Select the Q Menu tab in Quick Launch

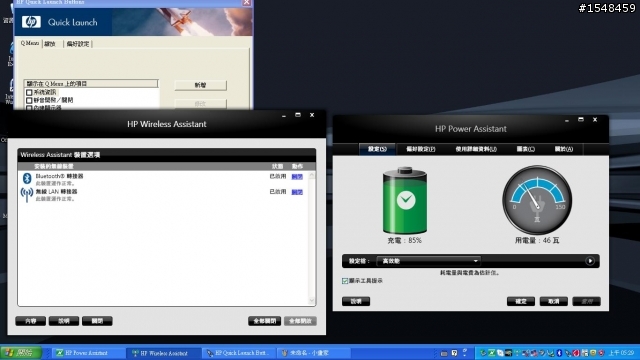(x=30, y=43)
